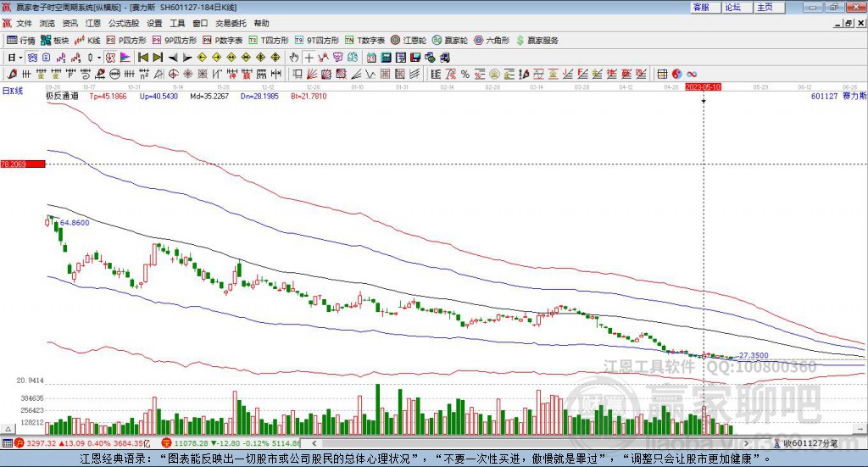Click the save floppy disk icon
Screen dimensions: 868x467
point(415,58)
